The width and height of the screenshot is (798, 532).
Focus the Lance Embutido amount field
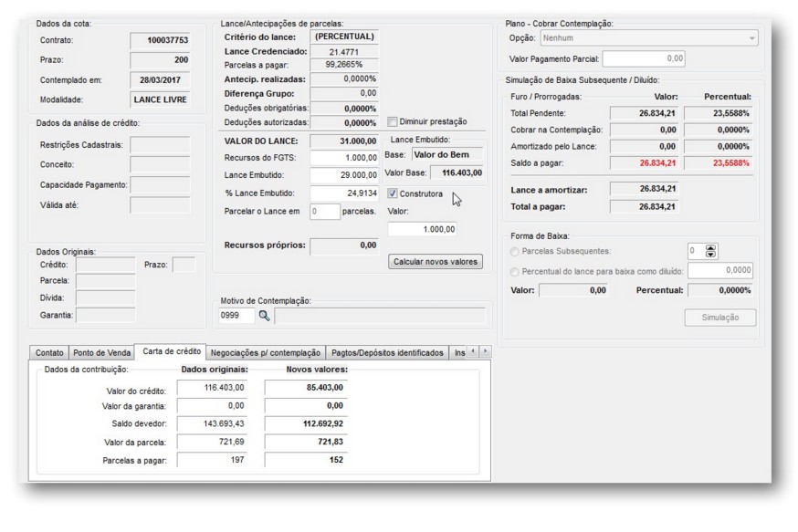344,175
